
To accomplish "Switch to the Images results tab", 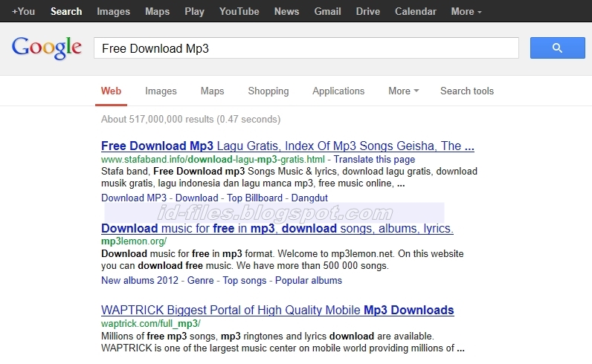I will [161, 91].
